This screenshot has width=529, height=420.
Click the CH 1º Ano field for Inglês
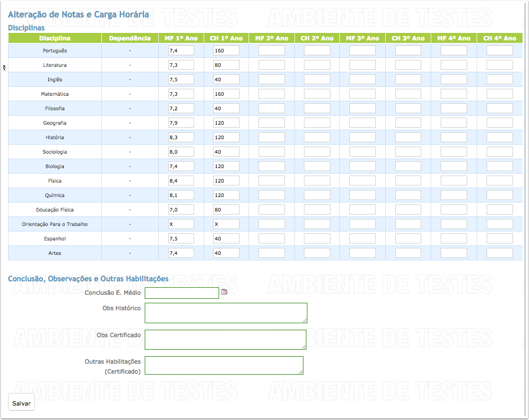(227, 79)
